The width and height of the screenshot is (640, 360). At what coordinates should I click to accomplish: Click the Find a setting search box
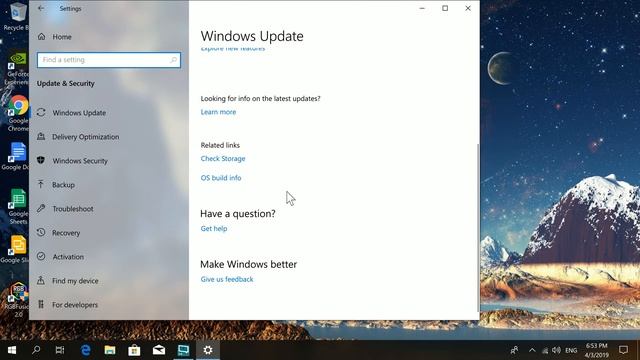click(109, 60)
